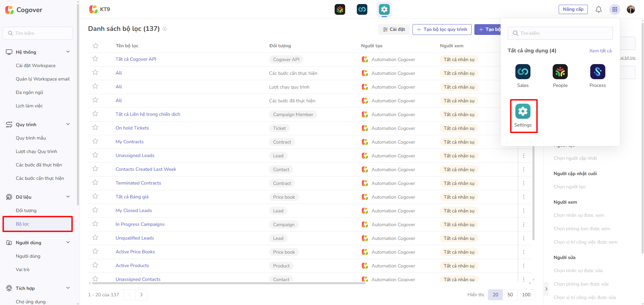This screenshot has height=305, width=644.
Task: Select Bộ lọc in the sidebar
Action: (23, 224)
